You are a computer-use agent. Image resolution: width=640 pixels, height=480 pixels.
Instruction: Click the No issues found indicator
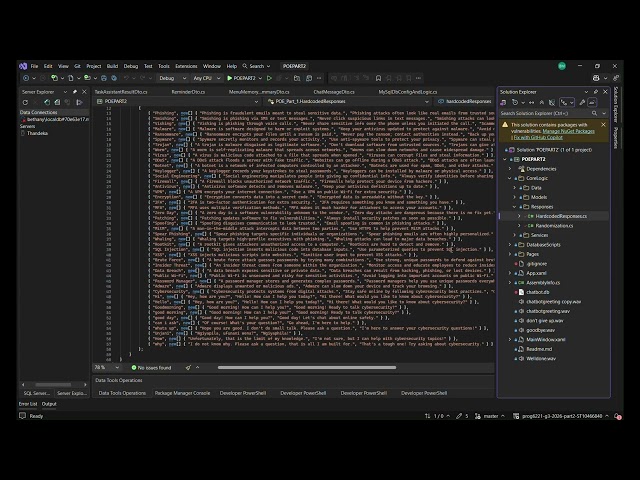151,368
